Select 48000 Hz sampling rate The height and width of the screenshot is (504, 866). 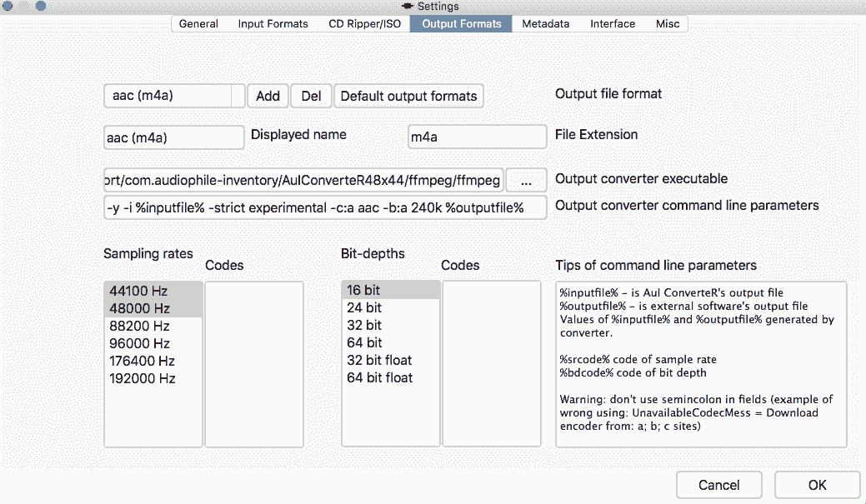153,308
